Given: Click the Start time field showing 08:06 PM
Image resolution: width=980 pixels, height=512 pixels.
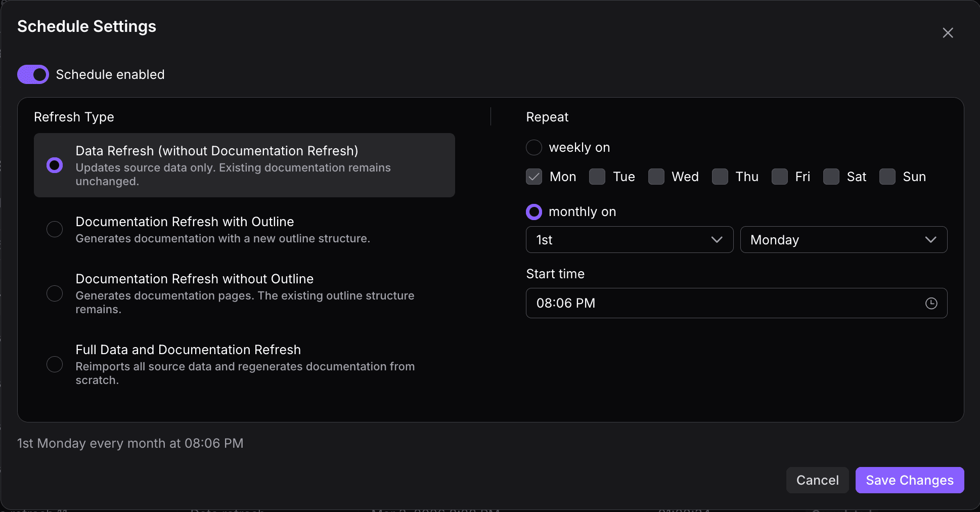Looking at the screenshot, I should tap(708, 303).
